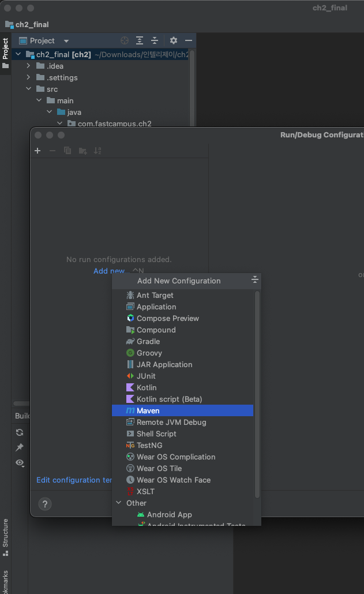
Task: Select Wear OS Complication entry
Action: coord(182,457)
